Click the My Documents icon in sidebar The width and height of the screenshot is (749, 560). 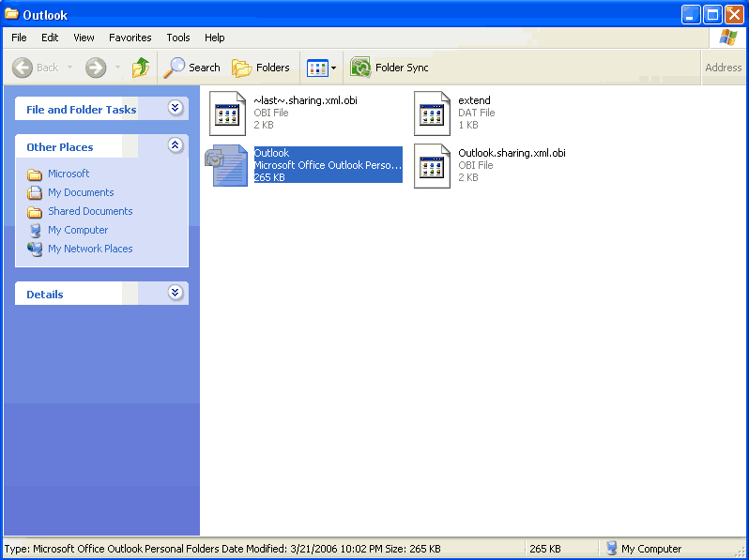click(35, 193)
